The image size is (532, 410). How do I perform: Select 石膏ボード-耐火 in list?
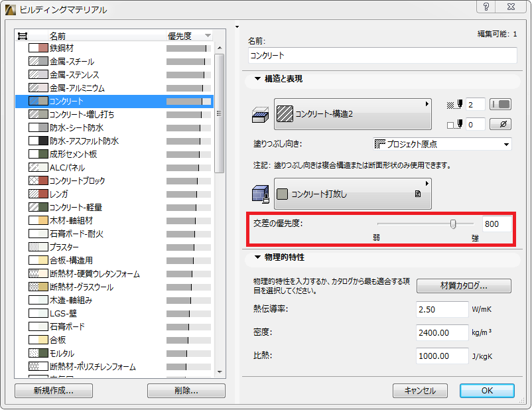[x=114, y=234]
